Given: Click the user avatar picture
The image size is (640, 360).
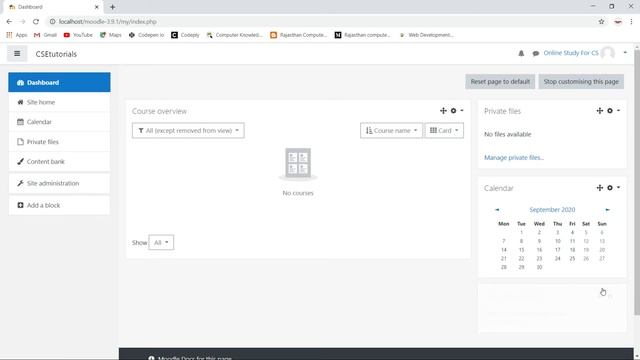Looking at the screenshot, I should pos(608,53).
